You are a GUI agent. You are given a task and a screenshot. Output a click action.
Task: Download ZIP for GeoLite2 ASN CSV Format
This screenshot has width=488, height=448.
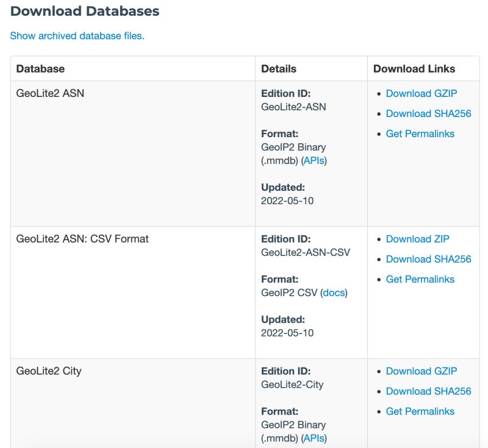pyautogui.click(x=417, y=239)
